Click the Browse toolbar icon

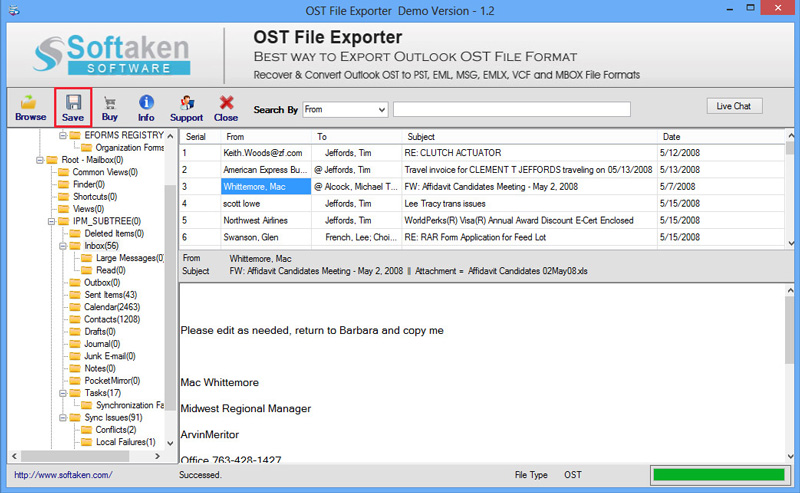30,108
